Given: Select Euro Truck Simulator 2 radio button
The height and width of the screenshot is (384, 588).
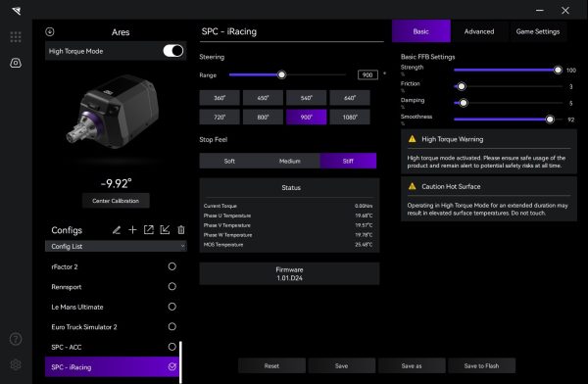Looking at the screenshot, I should 172,326.
